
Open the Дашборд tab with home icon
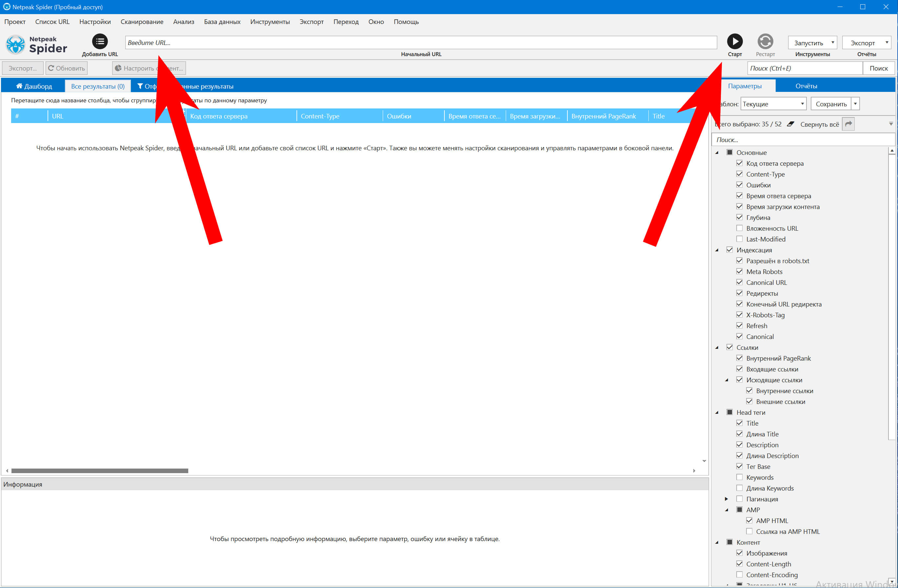(x=34, y=86)
